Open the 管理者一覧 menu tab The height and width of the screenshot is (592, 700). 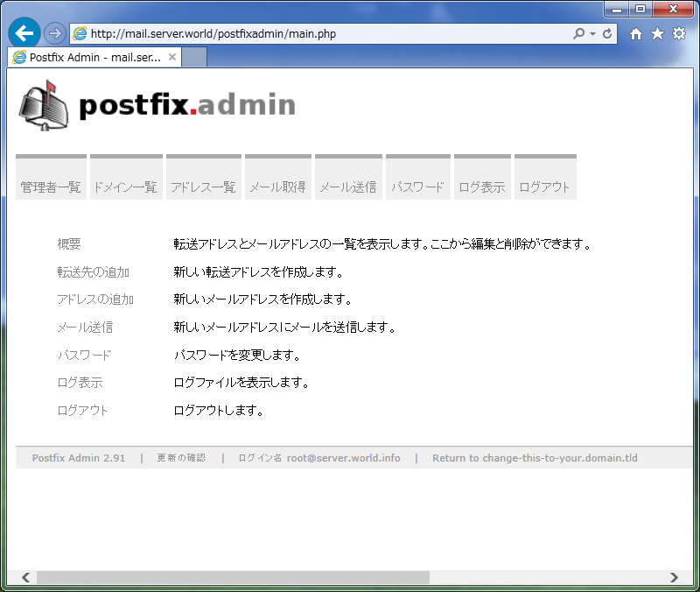[51, 187]
